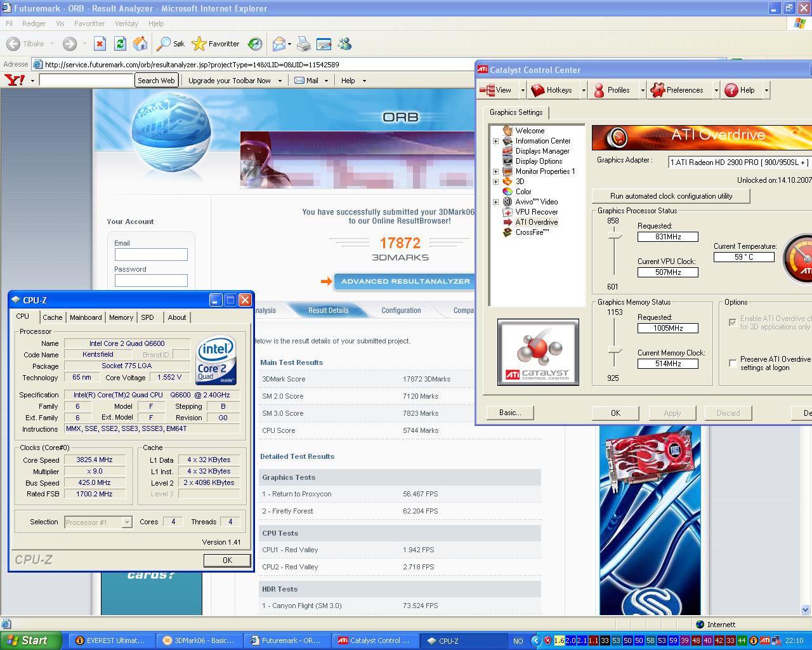Image resolution: width=812 pixels, height=650 pixels.
Task: Click Catalyst Preferences toolbar icon
Action: click(677, 90)
